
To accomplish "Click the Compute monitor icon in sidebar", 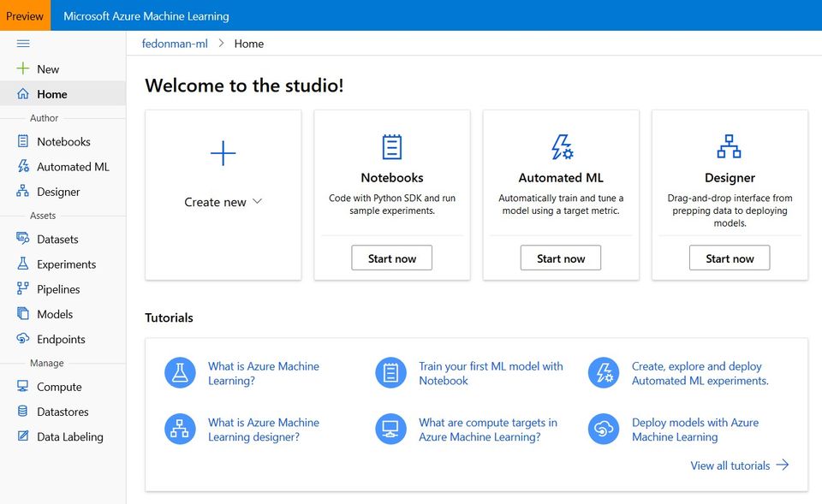I will pos(22,386).
